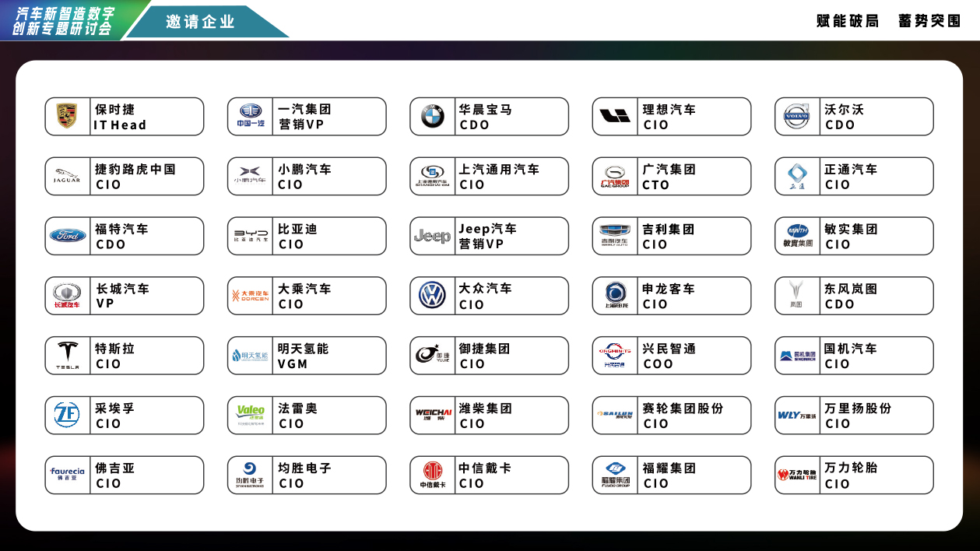
Task: Select the text 福特汽车
Action: click(x=121, y=229)
